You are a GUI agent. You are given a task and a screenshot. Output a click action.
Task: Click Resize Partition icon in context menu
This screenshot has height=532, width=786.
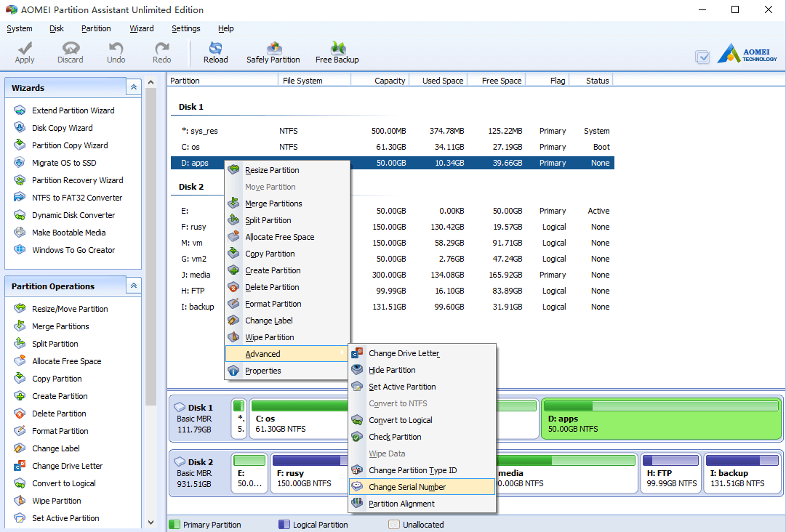(x=233, y=170)
